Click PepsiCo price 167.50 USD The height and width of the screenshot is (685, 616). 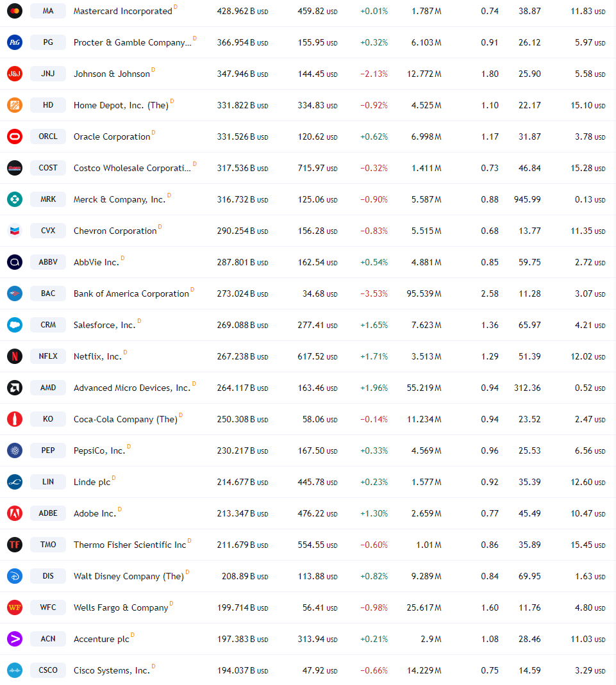click(x=317, y=451)
